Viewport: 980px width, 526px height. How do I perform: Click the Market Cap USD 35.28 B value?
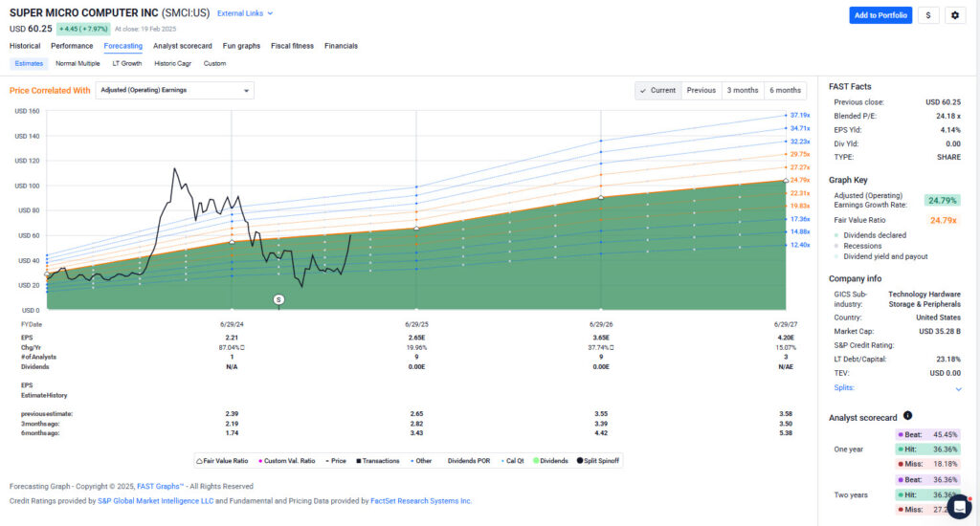click(940, 332)
